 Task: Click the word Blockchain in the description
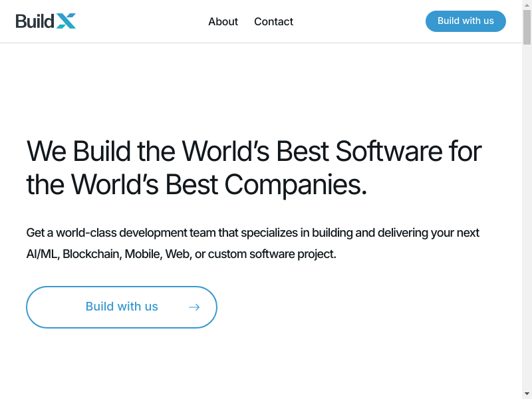pos(90,254)
